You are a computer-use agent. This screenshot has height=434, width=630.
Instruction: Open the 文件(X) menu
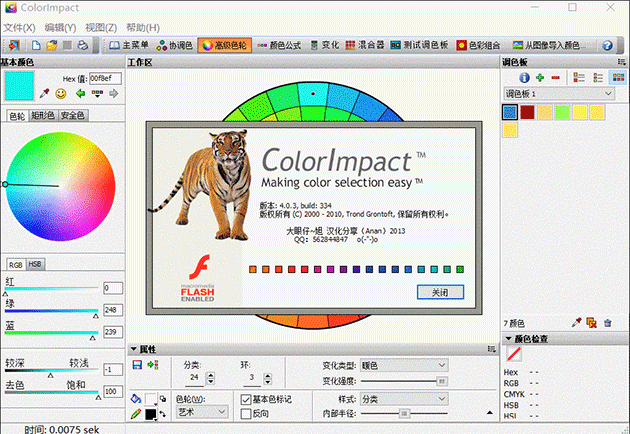point(19,28)
